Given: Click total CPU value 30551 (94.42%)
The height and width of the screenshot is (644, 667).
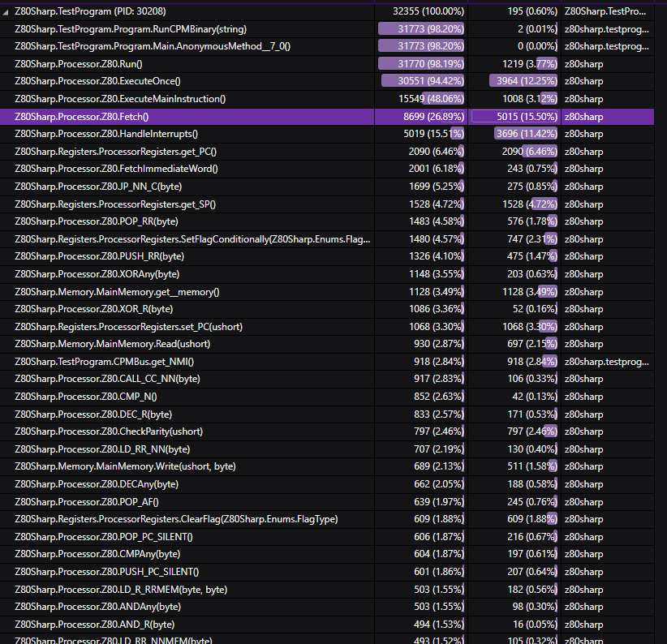Looking at the screenshot, I should coord(431,81).
